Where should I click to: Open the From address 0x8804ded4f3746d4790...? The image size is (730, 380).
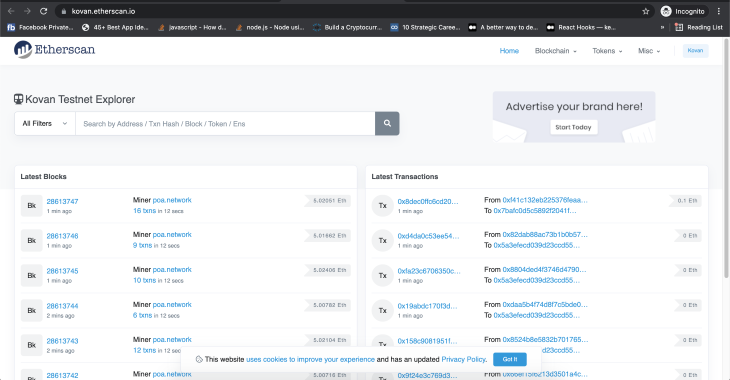(x=544, y=269)
